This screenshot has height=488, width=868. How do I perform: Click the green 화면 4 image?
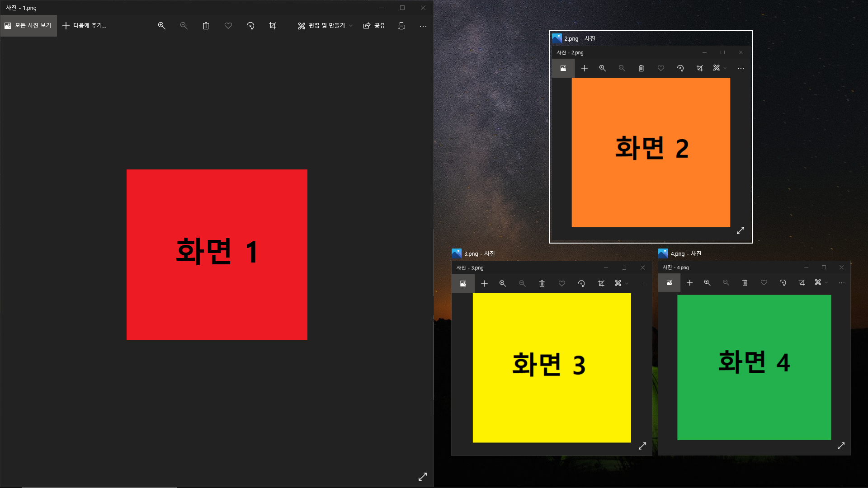754,367
